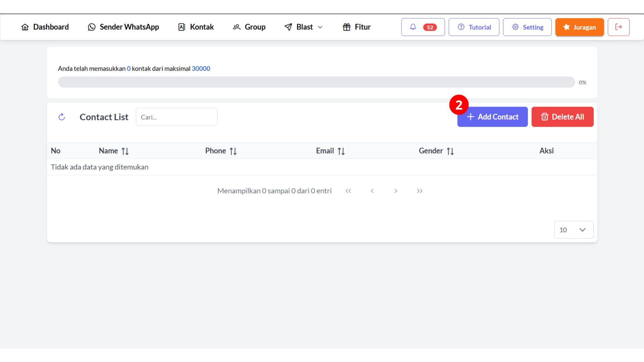Image resolution: width=644 pixels, height=362 pixels.
Task: Select the Juragan menu item
Action: click(x=579, y=27)
